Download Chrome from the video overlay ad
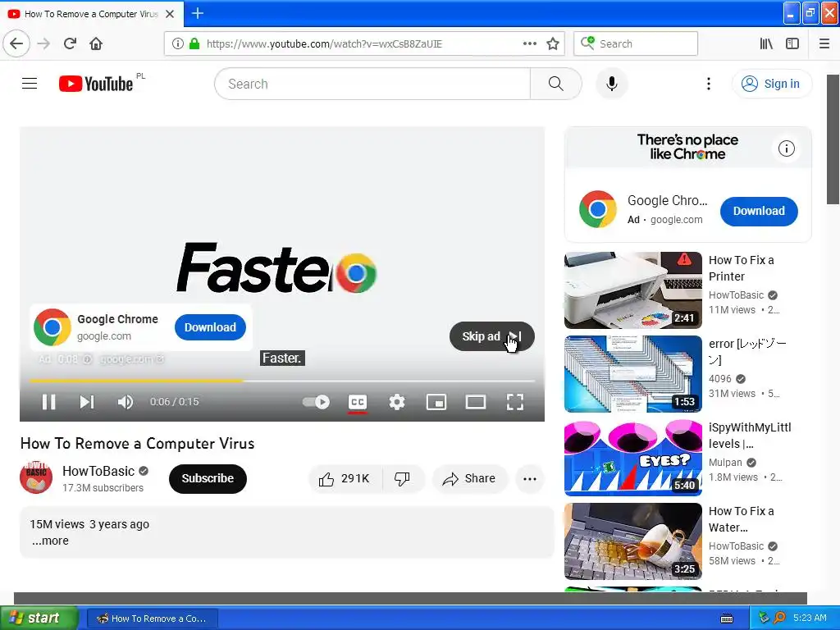Screen dimensions: 840x630 click(x=210, y=327)
